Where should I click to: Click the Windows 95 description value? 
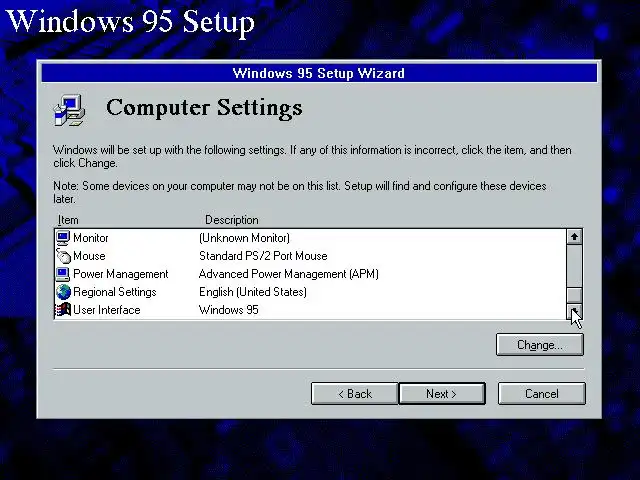pos(229,310)
